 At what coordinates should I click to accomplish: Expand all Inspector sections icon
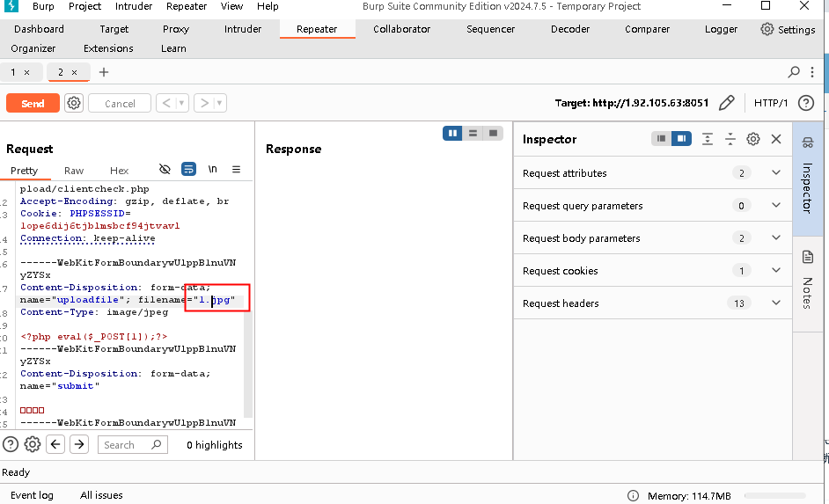pos(707,139)
